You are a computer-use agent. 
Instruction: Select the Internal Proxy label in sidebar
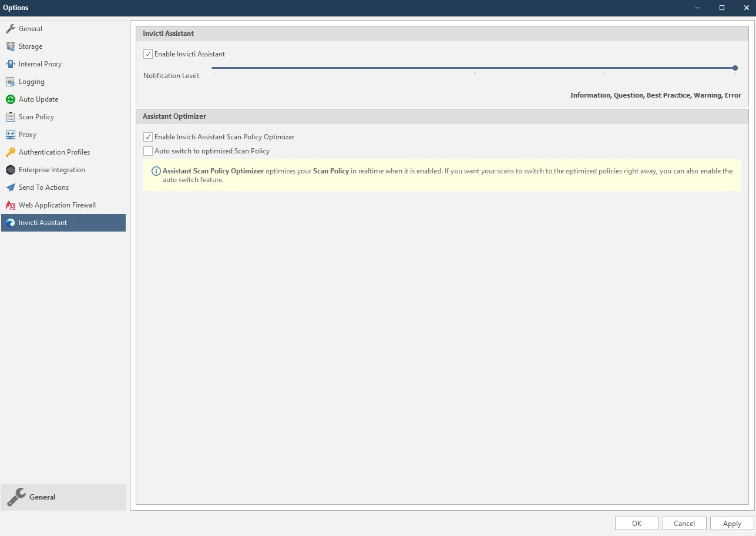click(x=40, y=64)
